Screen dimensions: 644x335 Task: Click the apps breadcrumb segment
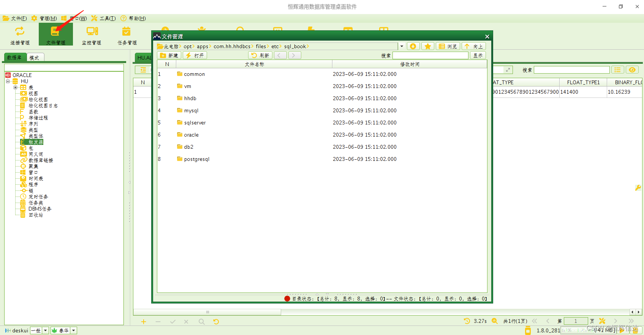pos(202,46)
